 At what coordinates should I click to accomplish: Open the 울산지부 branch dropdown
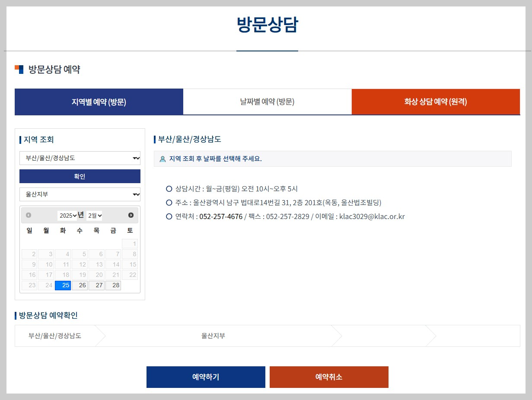click(80, 194)
